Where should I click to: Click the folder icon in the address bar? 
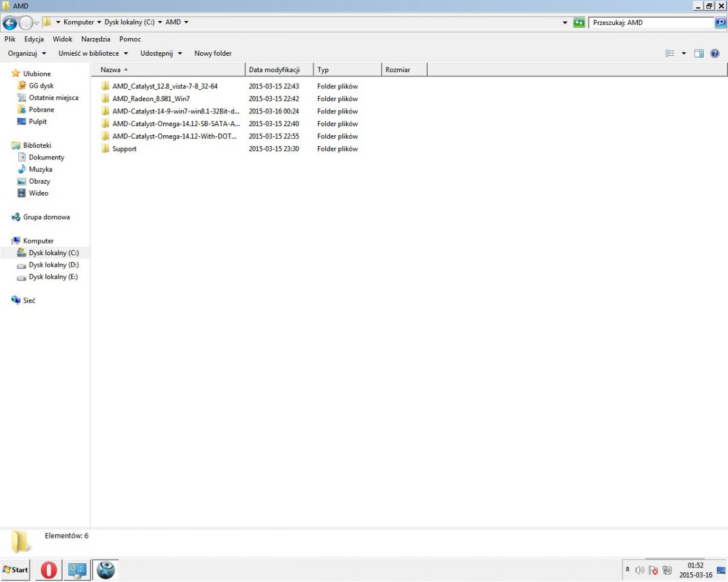coord(47,22)
